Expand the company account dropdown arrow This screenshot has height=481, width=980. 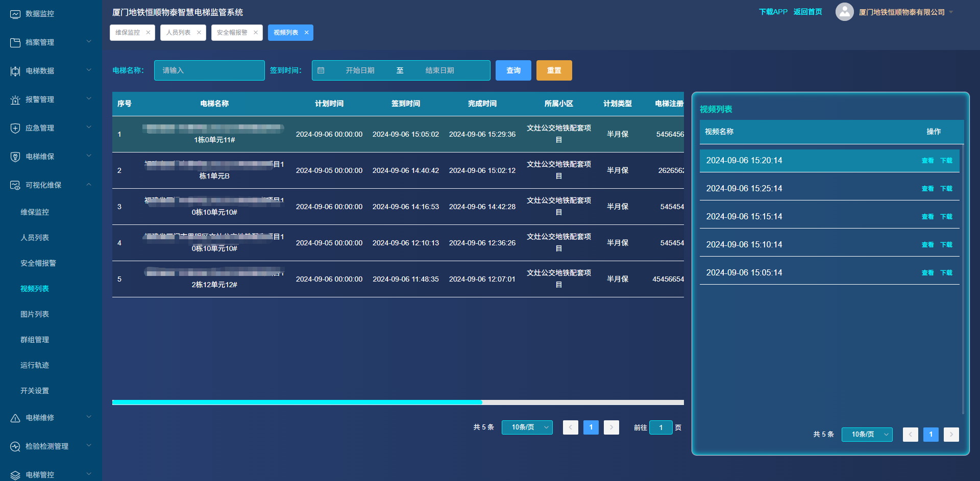coord(951,12)
